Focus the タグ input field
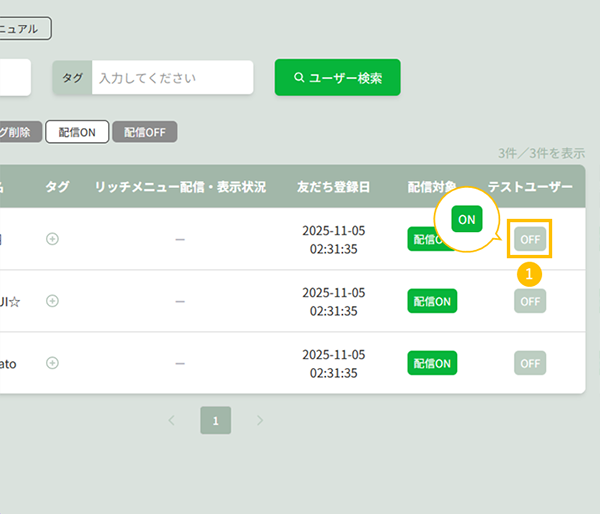The height and width of the screenshot is (514, 600). pos(170,77)
